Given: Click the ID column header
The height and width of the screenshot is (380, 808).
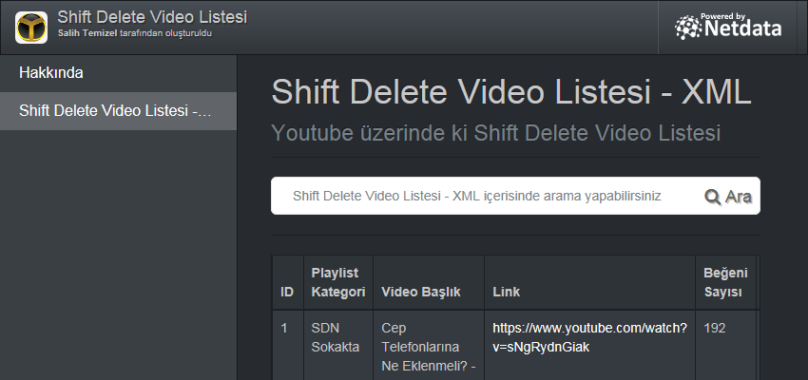Looking at the screenshot, I should [x=288, y=283].
